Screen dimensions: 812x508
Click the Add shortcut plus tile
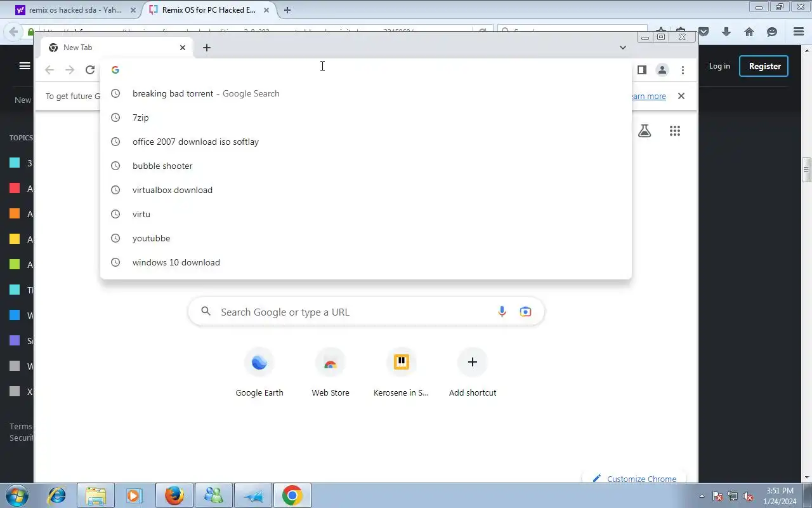point(473,373)
